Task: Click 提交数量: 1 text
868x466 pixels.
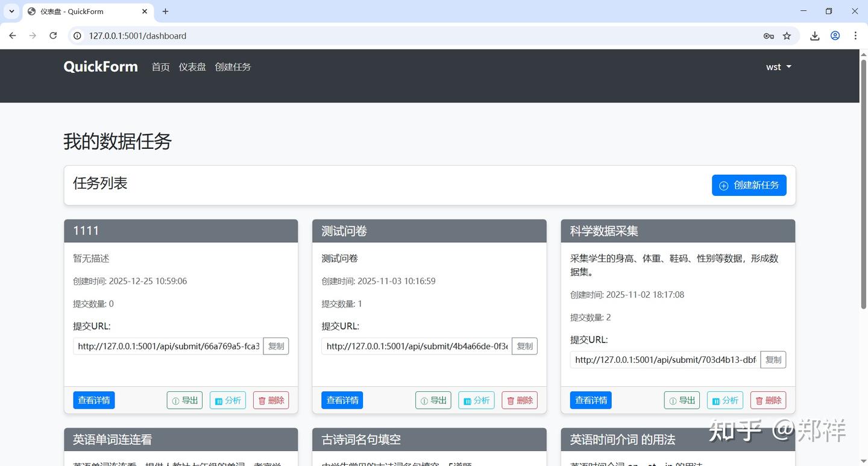Action: (x=342, y=304)
